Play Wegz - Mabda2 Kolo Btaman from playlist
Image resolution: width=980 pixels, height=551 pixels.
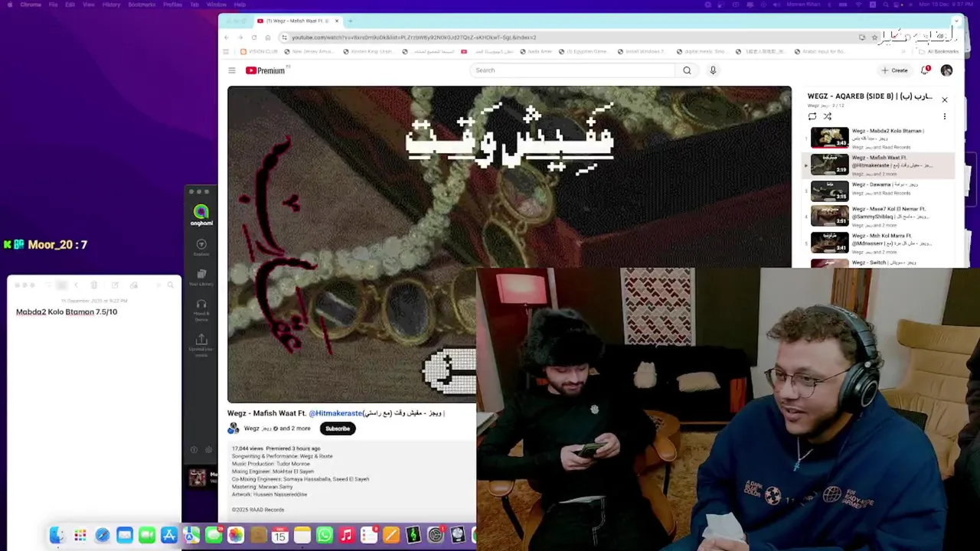coord(879,139)
